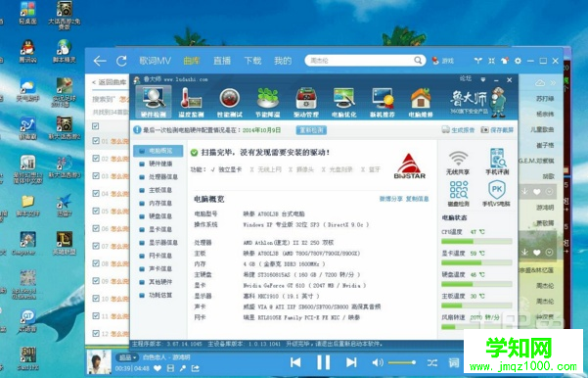The width and height of the screenshot is (588, 378).
Task: Open 超品 quality dropdown in player
Action: point(127,357)
